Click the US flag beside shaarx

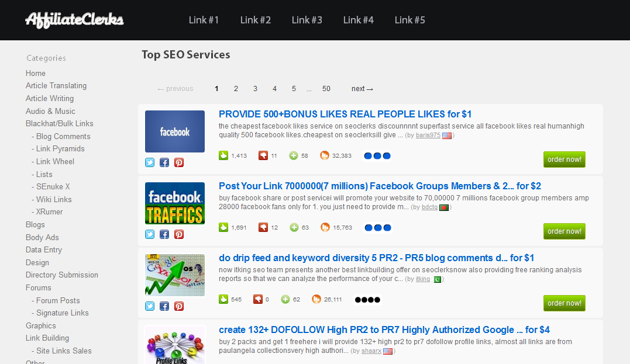coord(388,351)
